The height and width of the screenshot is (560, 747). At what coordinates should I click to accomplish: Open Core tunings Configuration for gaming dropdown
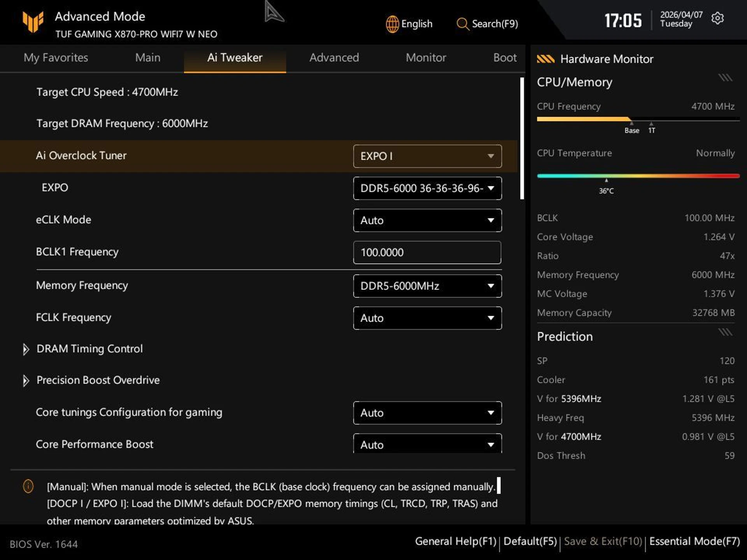(427, 413)
